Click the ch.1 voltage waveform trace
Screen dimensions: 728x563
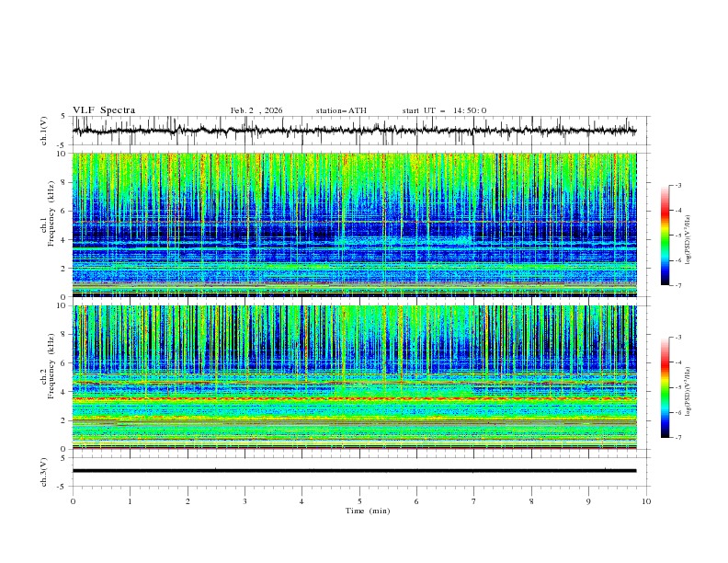click(354, 131)
